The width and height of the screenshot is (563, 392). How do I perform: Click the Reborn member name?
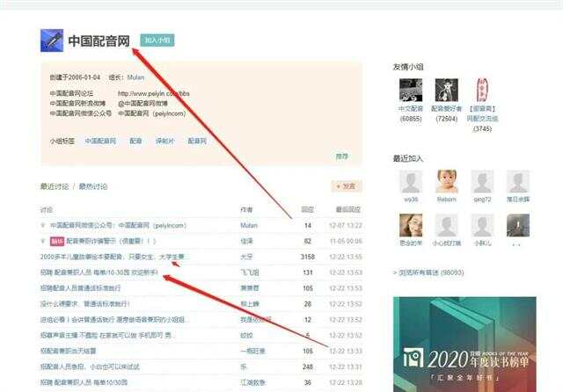click(447, 199)
